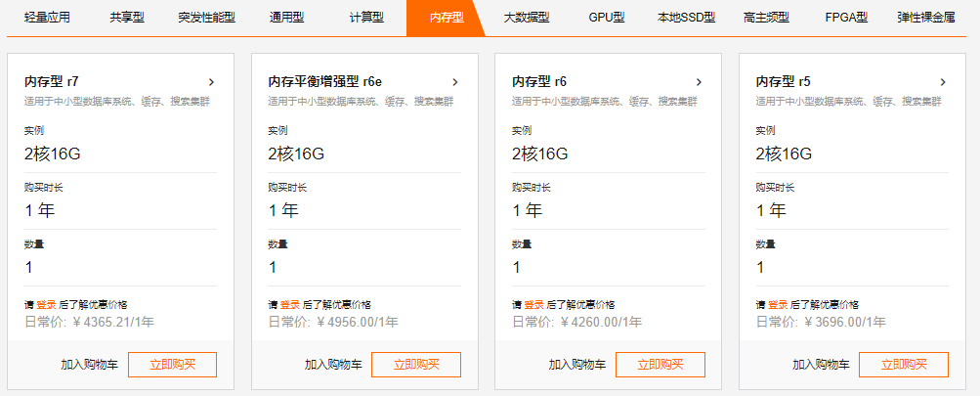Change the 1 年 duration in r7 card
The width and height of the screenshot is (980, 396).
(40, 210)
